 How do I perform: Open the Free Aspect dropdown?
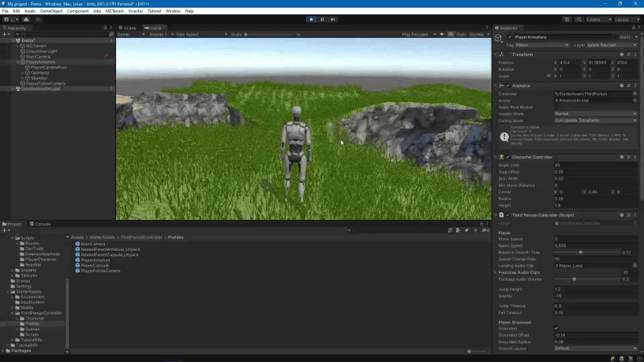point(201,35)
